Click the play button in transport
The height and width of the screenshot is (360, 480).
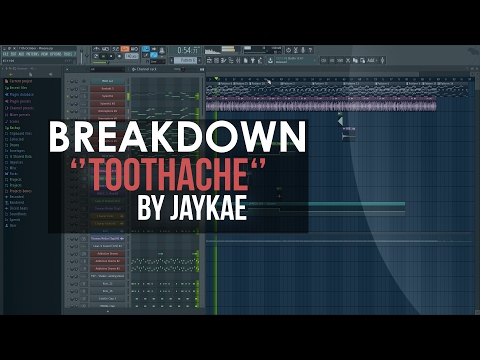[x=103, y=56]
